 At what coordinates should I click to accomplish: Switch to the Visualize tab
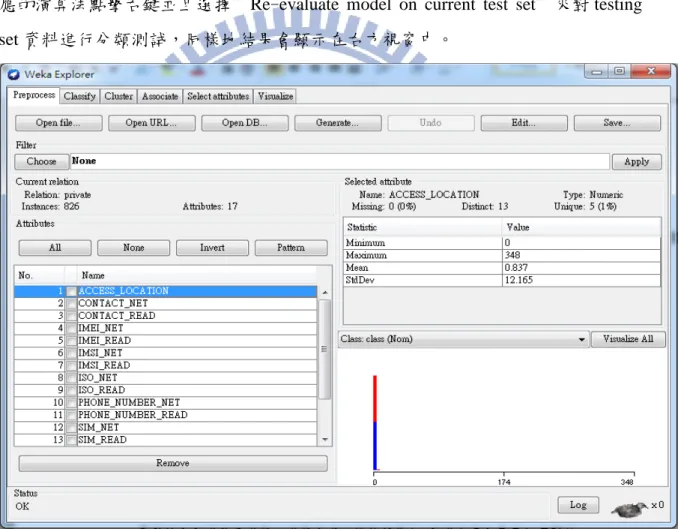click(x=275, y=96)
